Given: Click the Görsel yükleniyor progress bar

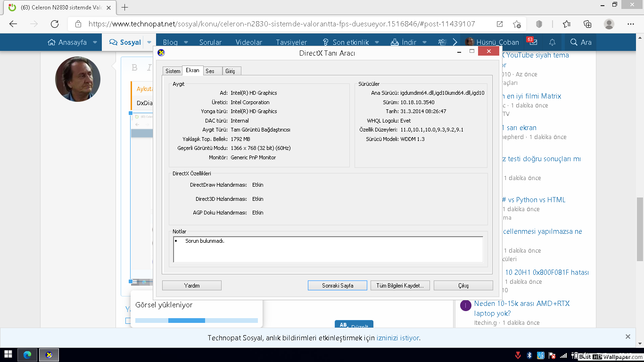Looking at the screenshot, I should [x=197, y=321].
